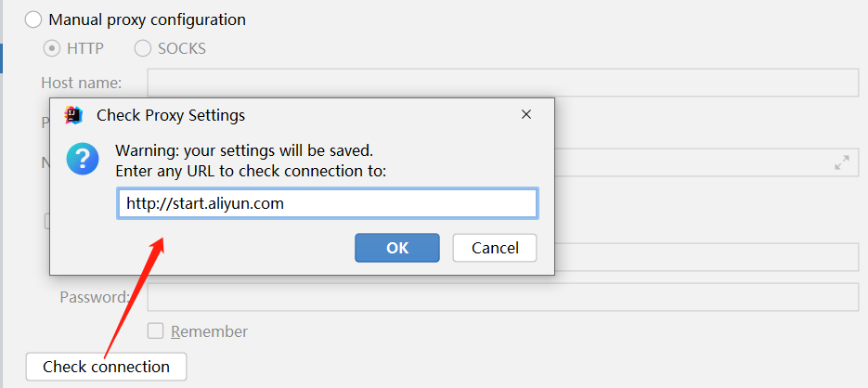Click the Password label text
This screenshot has height=388, width=868.
point(93,298)
